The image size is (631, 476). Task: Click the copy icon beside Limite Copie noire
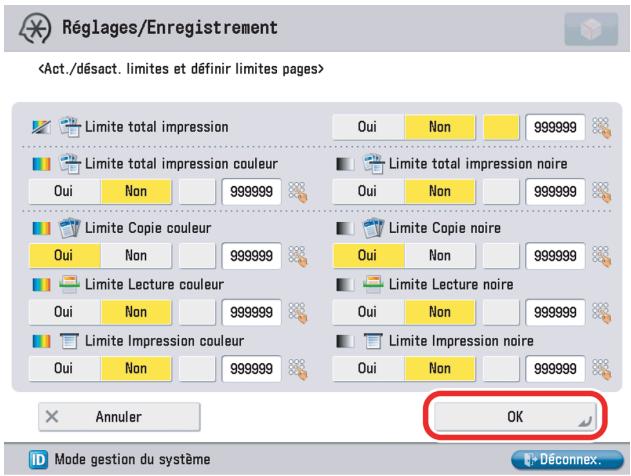pos(373,228)
